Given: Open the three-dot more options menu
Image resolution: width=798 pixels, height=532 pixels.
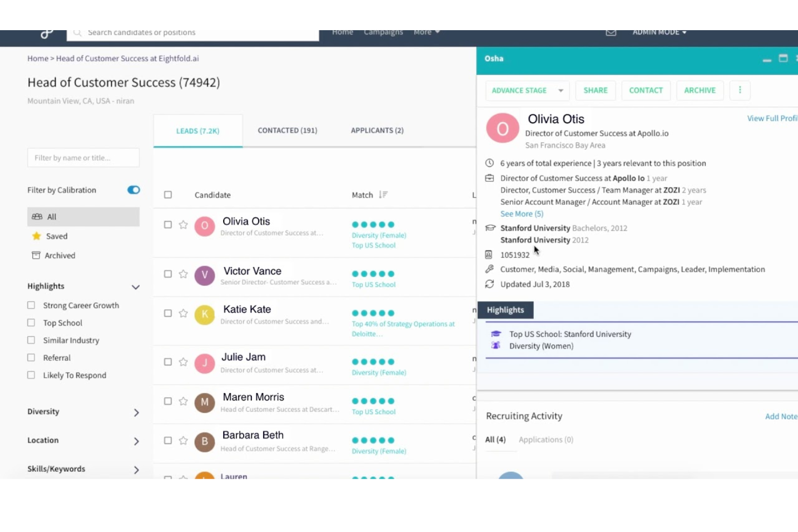Looking at the screenshot, I should (740, 91).
